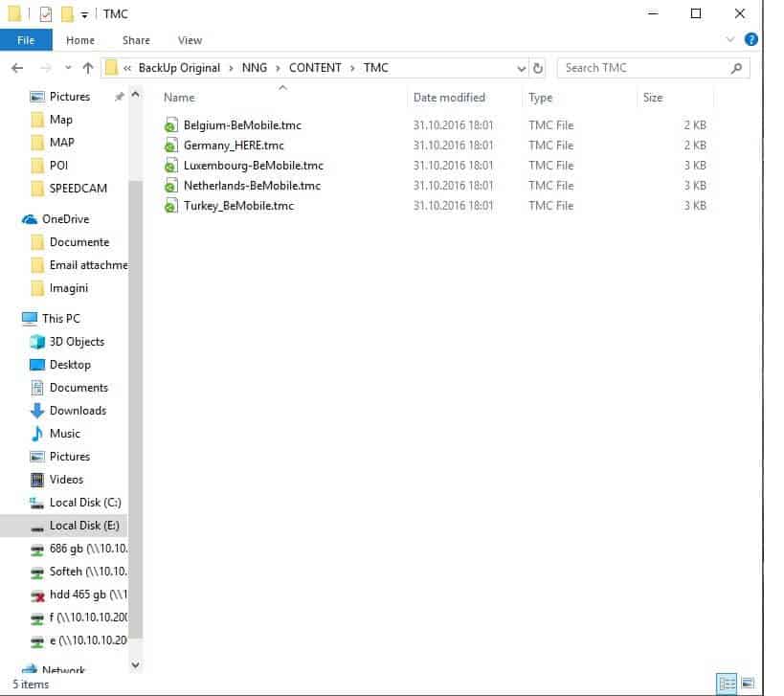
Task: Switch to the View tab
Action: click(190, 40)
